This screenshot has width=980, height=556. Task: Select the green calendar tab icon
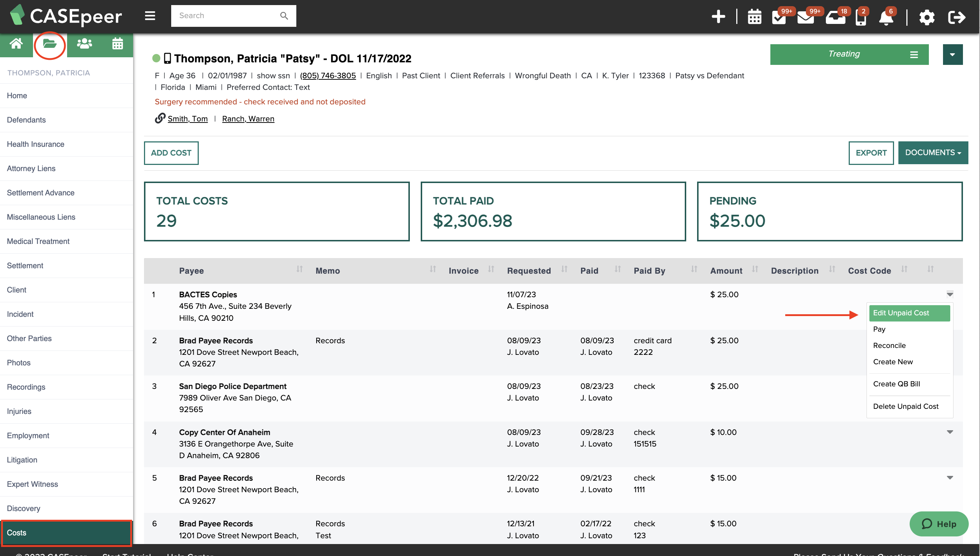point(117,44)
